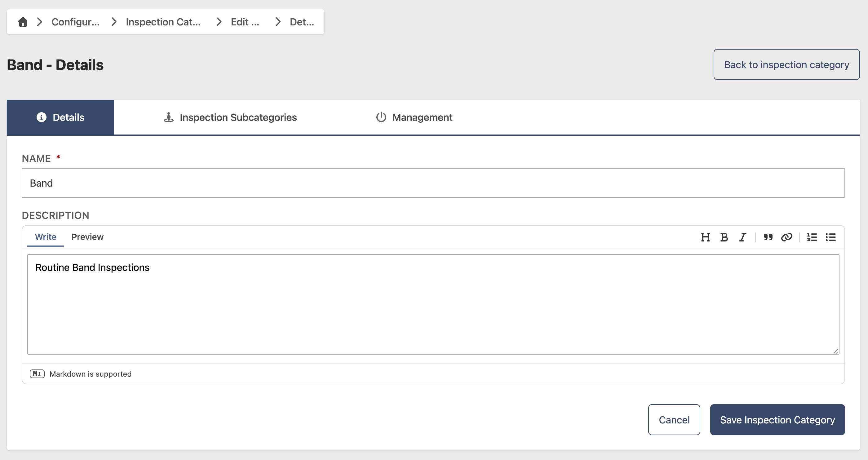Select the Write tab of description editor
This screenshot has height=460, width=868.
(46, 237)
